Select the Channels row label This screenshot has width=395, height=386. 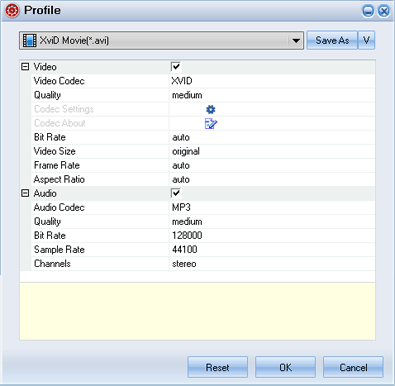[52, 264]
